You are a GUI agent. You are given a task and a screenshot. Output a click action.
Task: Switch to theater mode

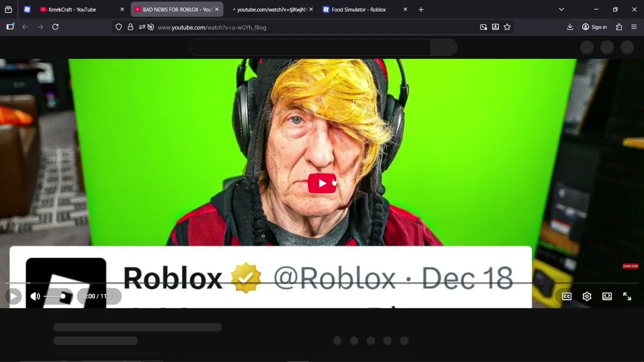(607, 296)
